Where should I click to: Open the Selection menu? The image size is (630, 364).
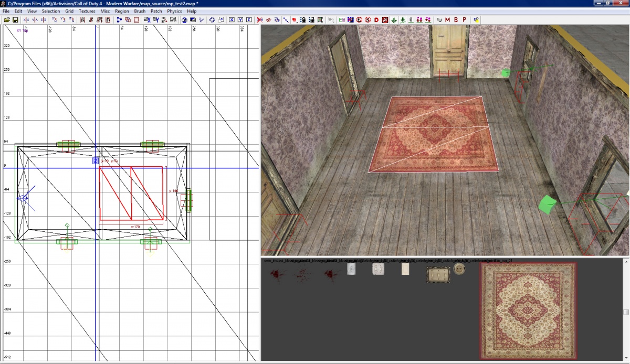pos(51,11)
